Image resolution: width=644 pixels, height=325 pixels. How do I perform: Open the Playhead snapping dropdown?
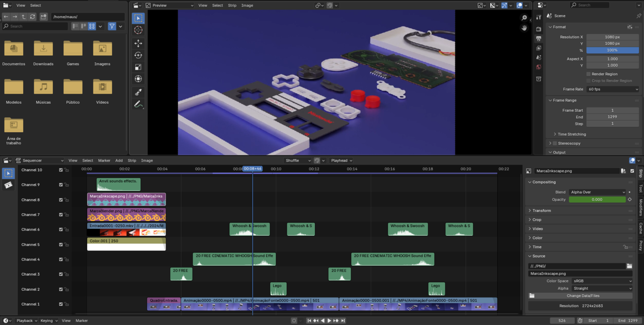pyautogui.click(x=341, y=160)
